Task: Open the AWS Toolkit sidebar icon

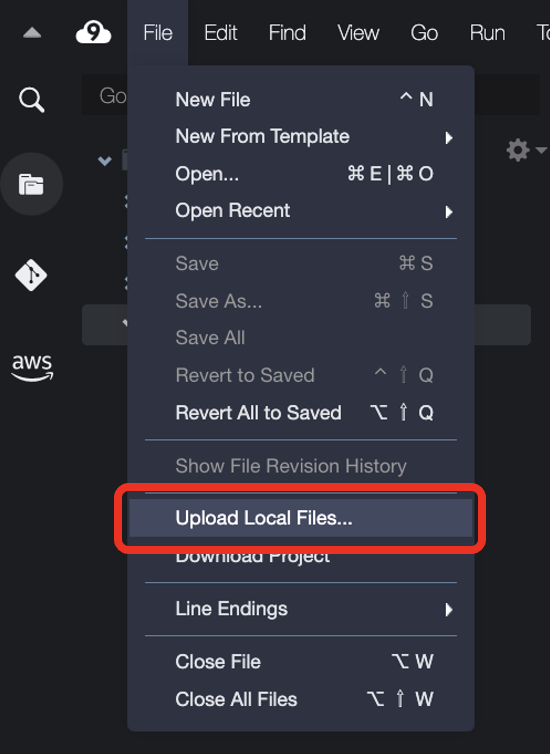Action: (x=32, y=368)
